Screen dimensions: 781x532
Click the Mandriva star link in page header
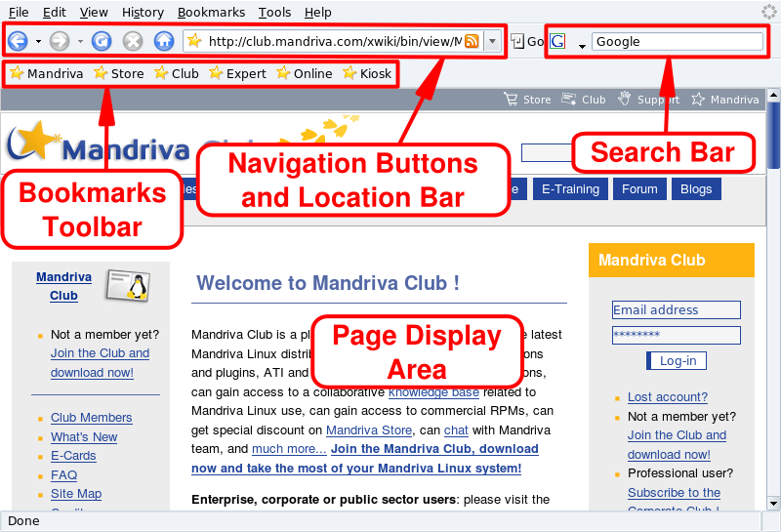(724, 100)
